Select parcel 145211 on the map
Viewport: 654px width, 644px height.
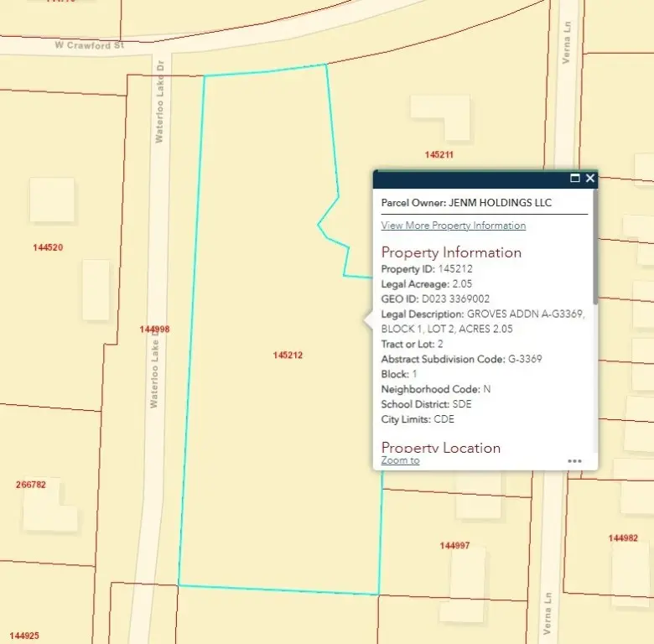pyautogui.click(x=439, y=155)
